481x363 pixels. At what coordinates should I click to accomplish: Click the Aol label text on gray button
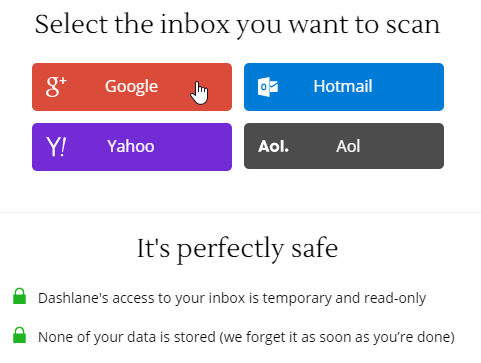pyautogui.click(x=348, y=146)
